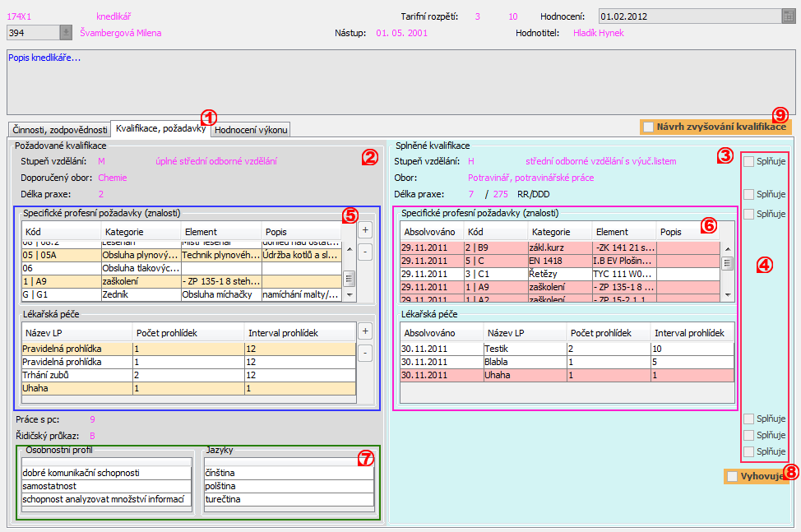Image resolution: width=801 pixels, height=532 pixels.
Task: Tick the Vyhovuje checkbox
Action: (x=732, y=476)
